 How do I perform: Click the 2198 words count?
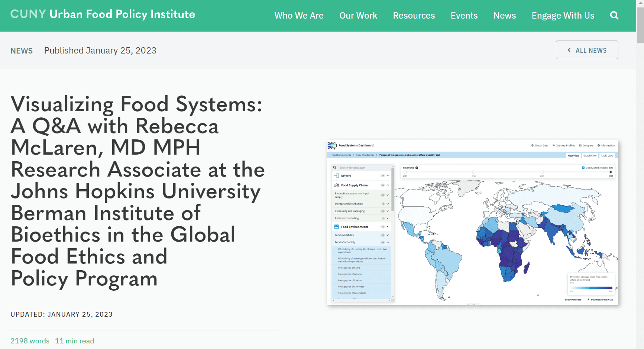30,341
